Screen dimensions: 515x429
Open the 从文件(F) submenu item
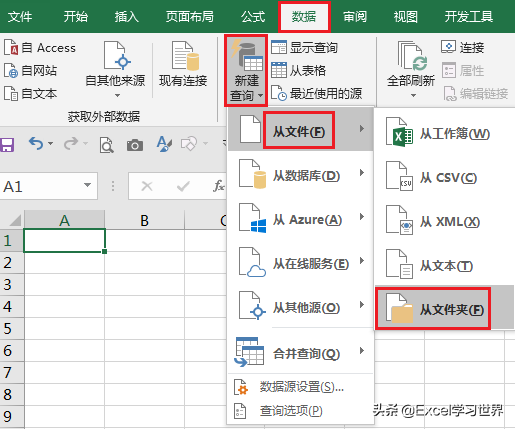coord(300,130)
